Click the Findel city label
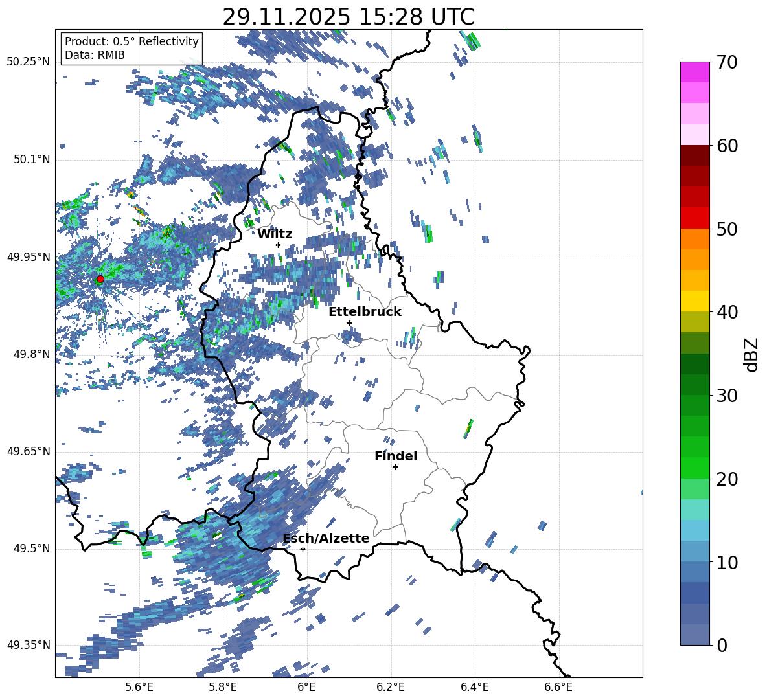 point(396,456)
